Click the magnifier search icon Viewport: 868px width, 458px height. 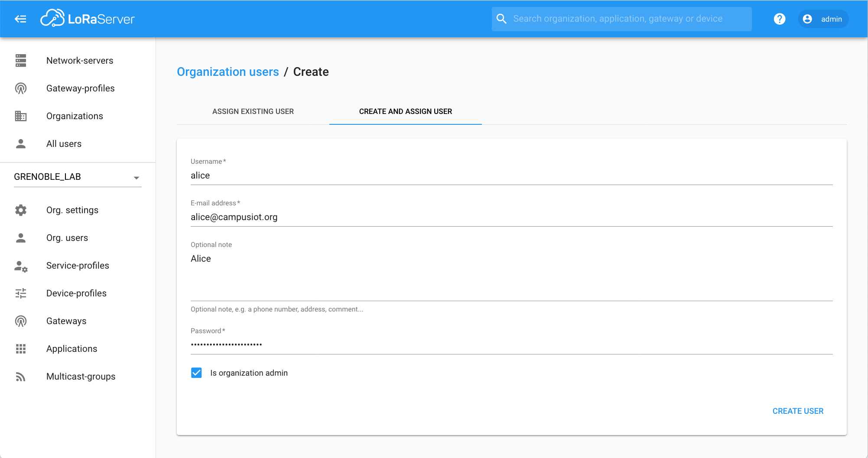click(x=501, y=19)
